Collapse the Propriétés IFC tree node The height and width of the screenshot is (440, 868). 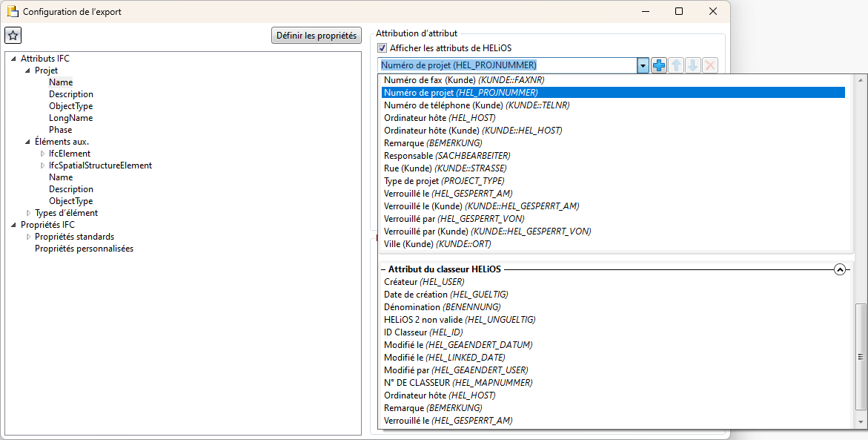pos(14,225)
